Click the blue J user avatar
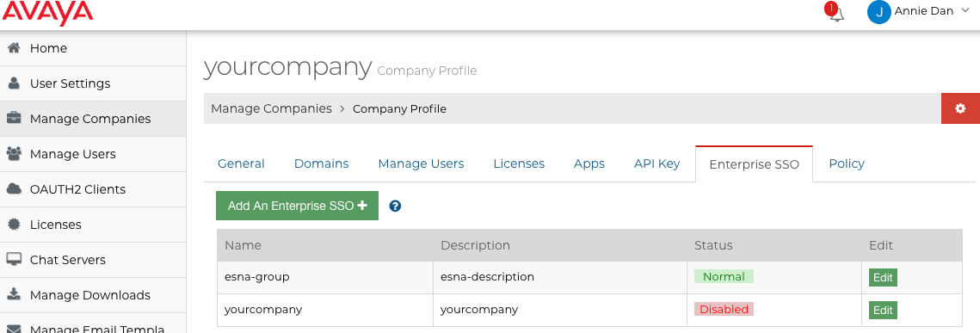Viewport: 980px width, 333px height. [x=878, y=13]
